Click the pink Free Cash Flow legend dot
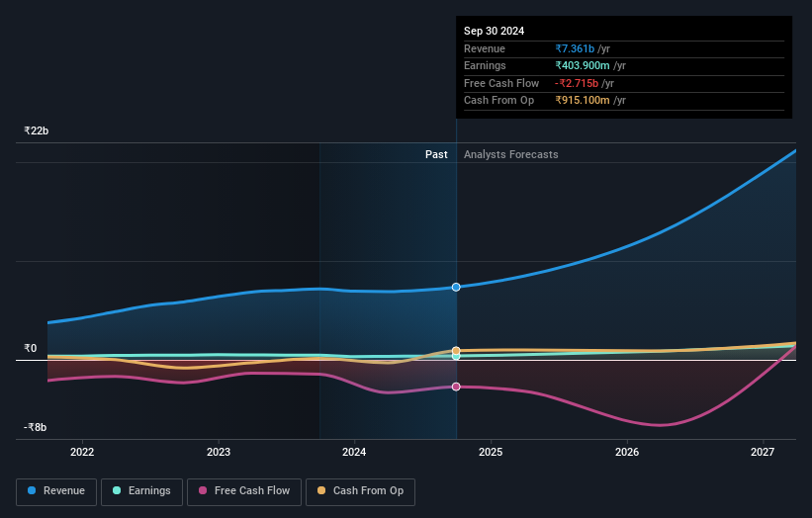Screen dimensions: 812x518 pyautogui.click(x=203, y=490)
